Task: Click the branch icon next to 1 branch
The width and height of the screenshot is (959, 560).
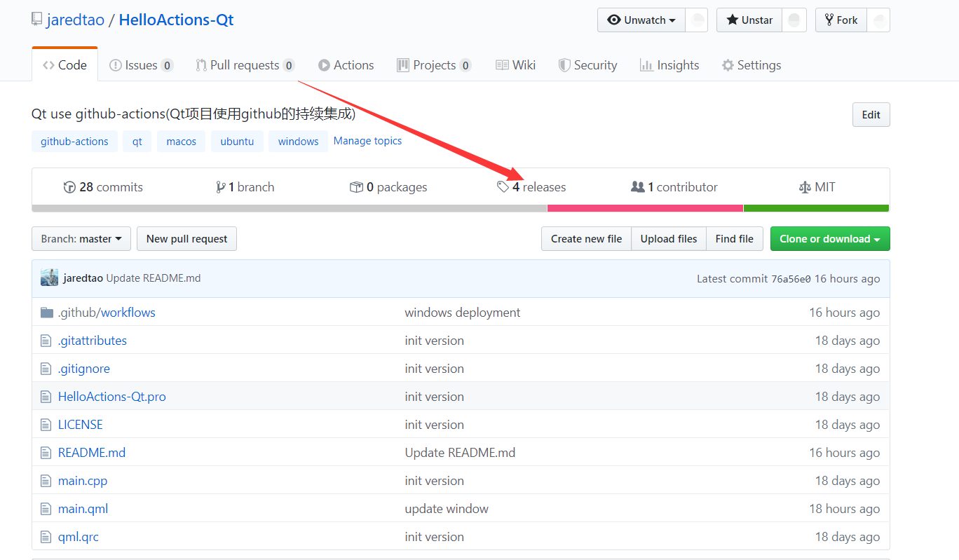Action: click(x=220, y=186)
